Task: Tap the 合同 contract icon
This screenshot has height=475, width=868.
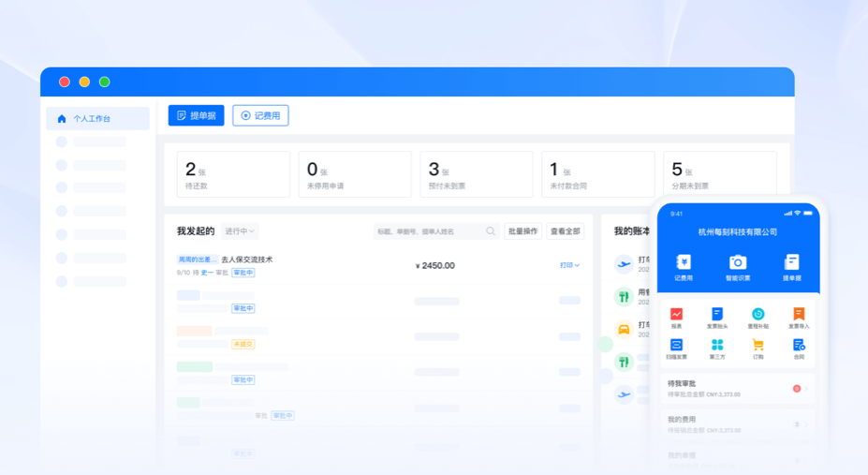Action: pyautogui.click(x=799, y=346)
